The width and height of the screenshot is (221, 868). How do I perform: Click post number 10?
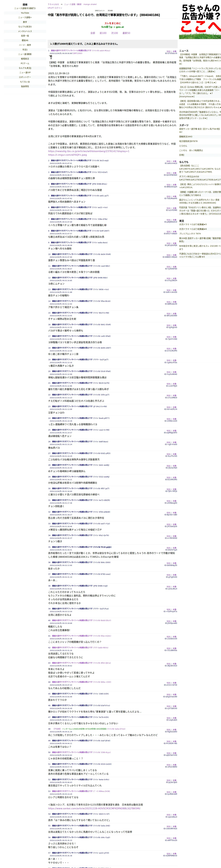49,254
